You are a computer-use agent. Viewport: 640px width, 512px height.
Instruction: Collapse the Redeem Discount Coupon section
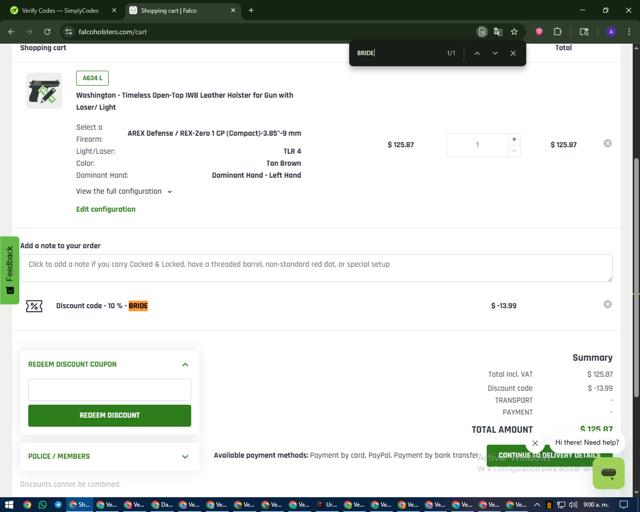[x=185, y=364]
